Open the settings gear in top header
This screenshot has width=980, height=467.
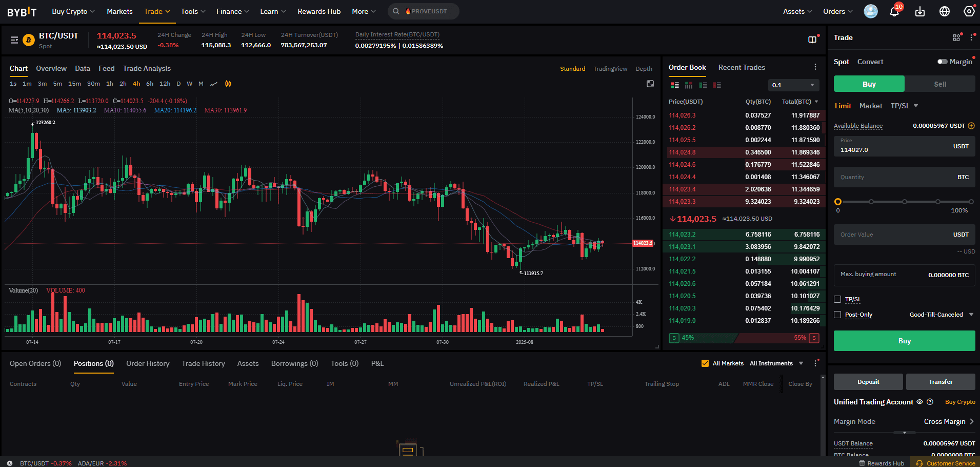(969, 11)
